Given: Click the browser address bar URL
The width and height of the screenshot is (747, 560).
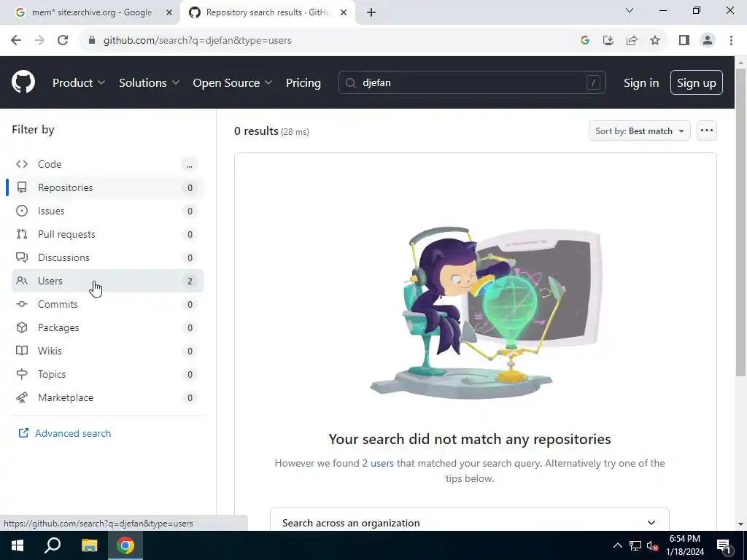Looking at the screenshot, I should (x=197, y=40).
